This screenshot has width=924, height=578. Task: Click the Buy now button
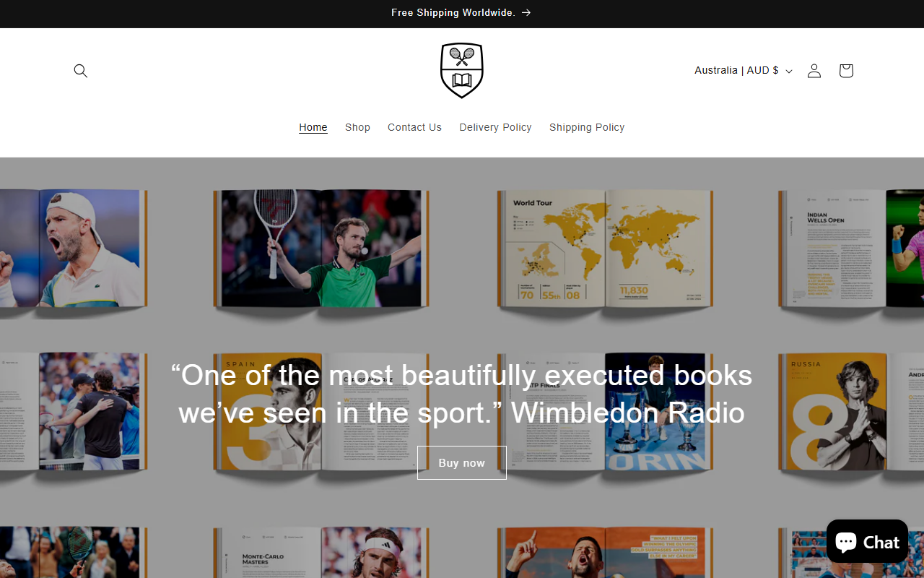(x=462, y=462)
